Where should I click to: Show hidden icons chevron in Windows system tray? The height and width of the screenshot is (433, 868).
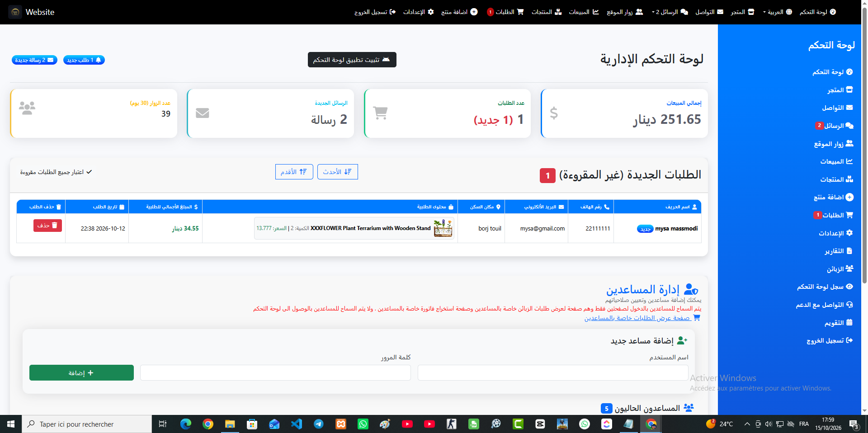click(747, 424)
